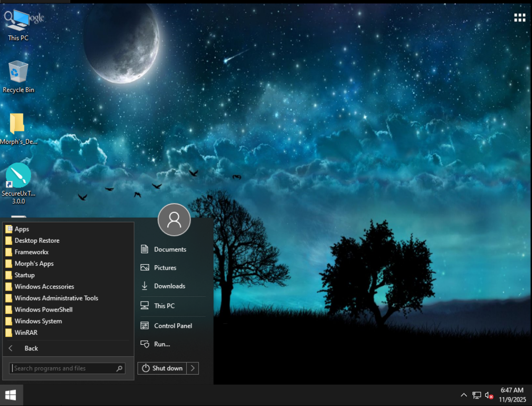Viewport: 532px width, 406px height.
Task: Open the volume muted tray icon
Action: click(x=489, y=395)
